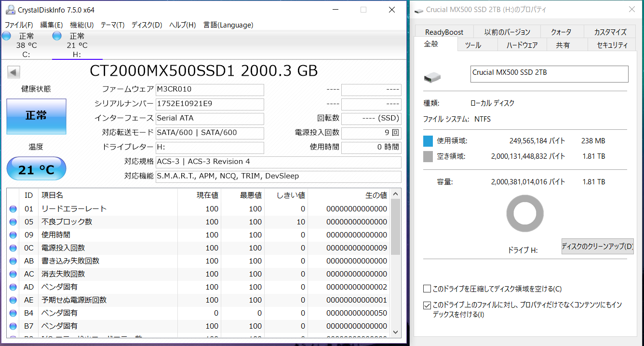Switch to the セキュリティ tab

[x=612, y=45]
